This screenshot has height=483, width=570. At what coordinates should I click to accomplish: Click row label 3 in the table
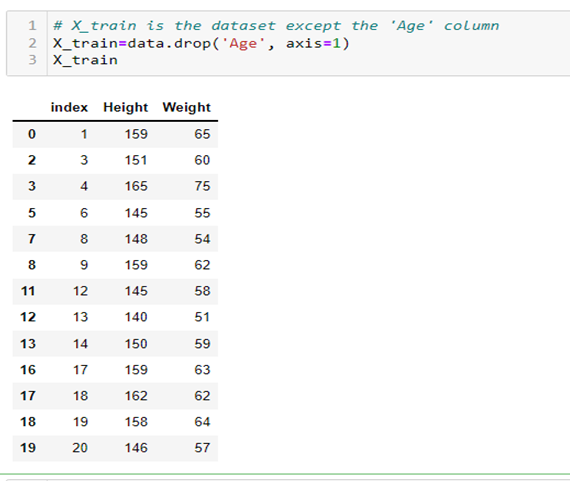(x=32, y=186)
